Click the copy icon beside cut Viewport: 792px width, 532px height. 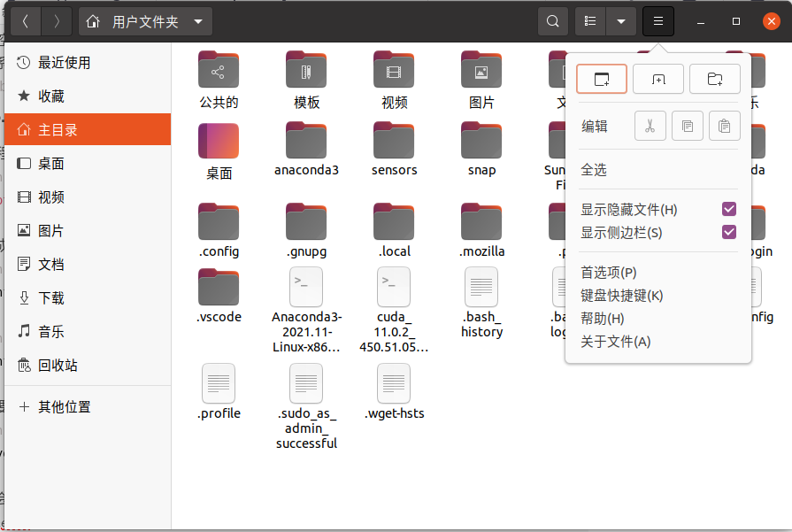[687, 127]
